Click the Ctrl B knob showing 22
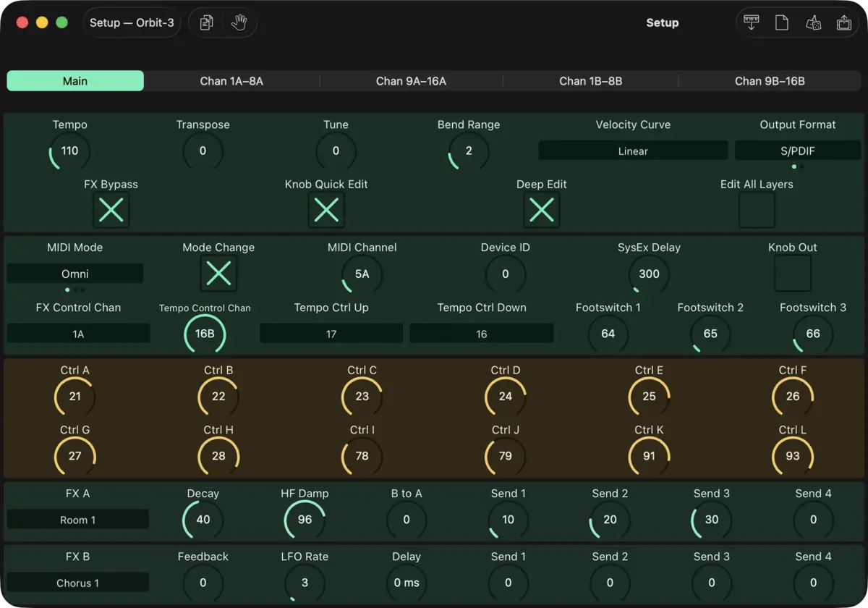 pyautogui.click(x=218, y=397)
